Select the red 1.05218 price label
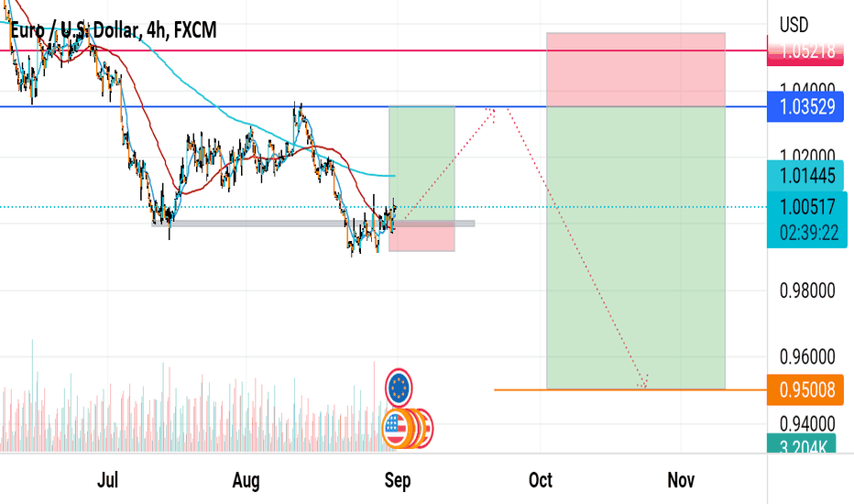This screenshot has width=854, height=504. pyautogui.click(x=805, y=51)
